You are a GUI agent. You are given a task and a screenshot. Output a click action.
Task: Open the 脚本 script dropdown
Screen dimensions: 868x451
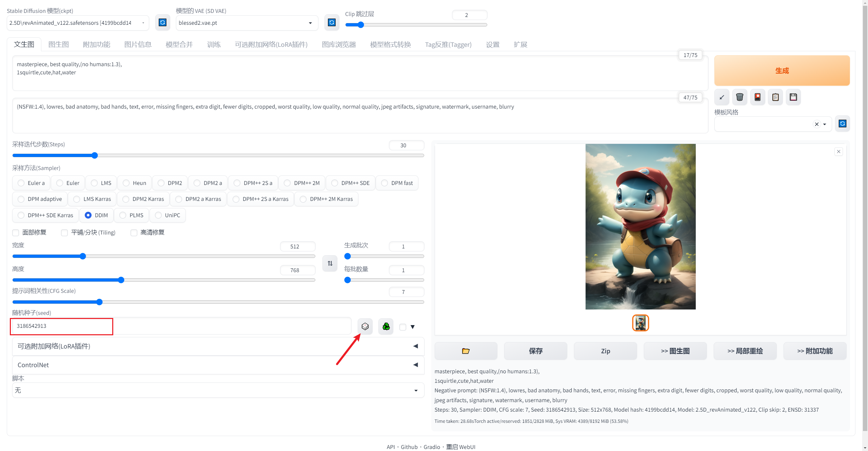click(x=218, y=390)
